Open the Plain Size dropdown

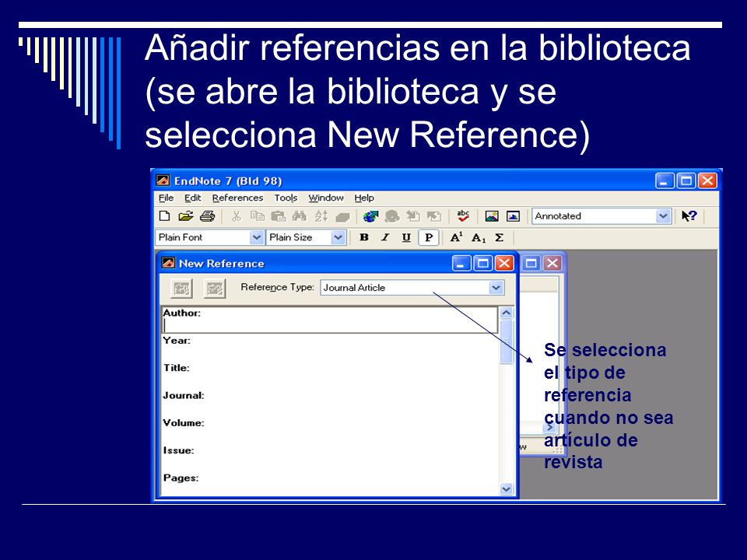coord(338,237)
